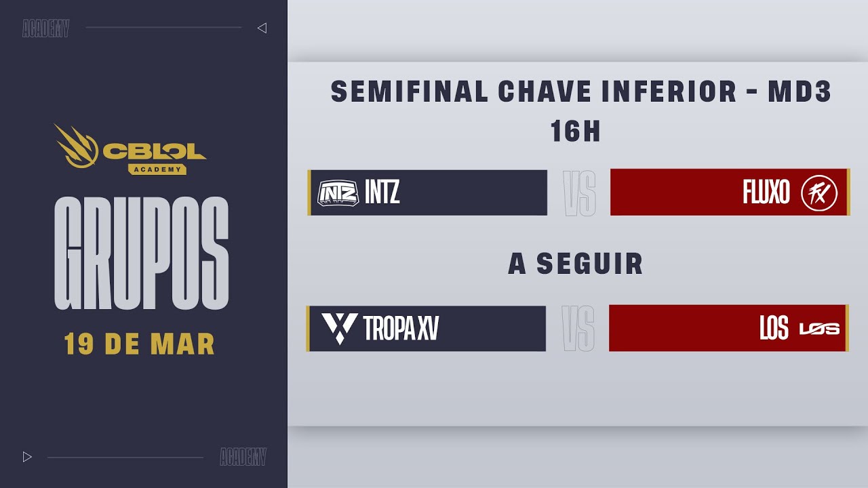Click the LOS team logo

pos(819,329)
